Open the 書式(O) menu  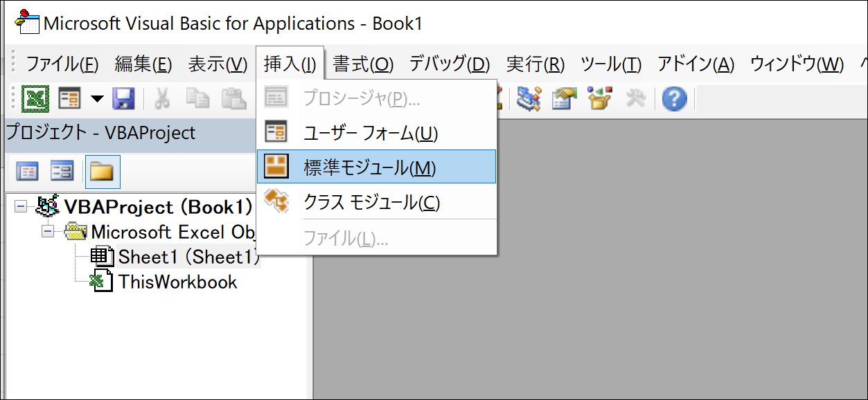click(363, 64)
